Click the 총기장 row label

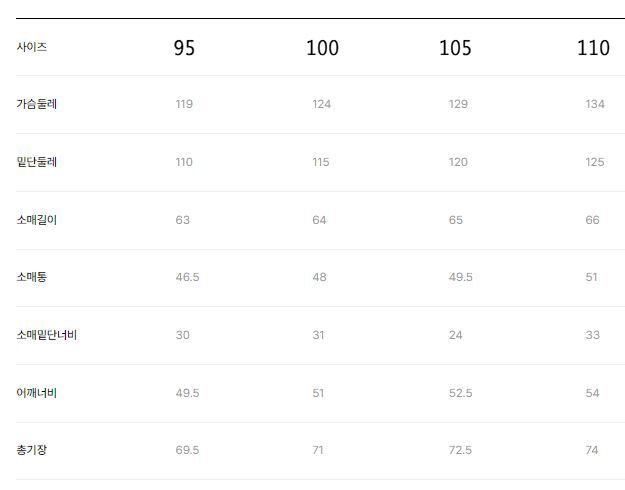[32, 450]
